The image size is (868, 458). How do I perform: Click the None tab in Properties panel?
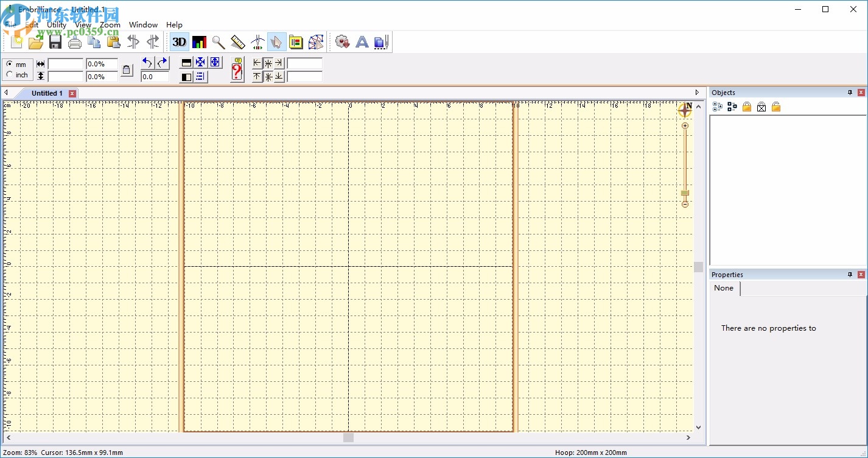724,288
